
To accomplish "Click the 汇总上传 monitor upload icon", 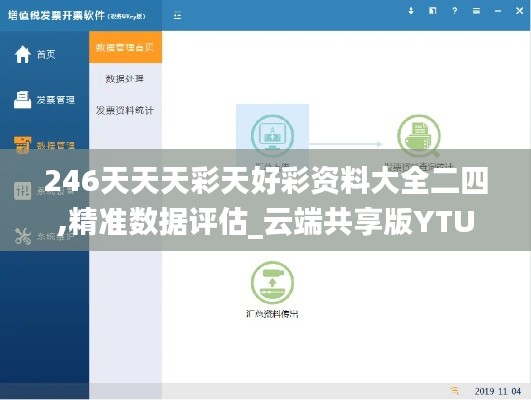I will [x=272, y=135].
